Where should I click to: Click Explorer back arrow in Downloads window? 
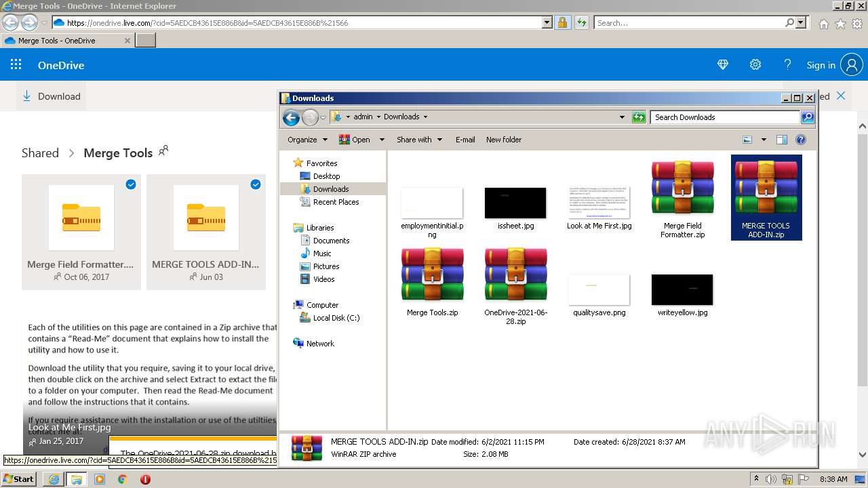pyautogui.click(x=291, y=117)
